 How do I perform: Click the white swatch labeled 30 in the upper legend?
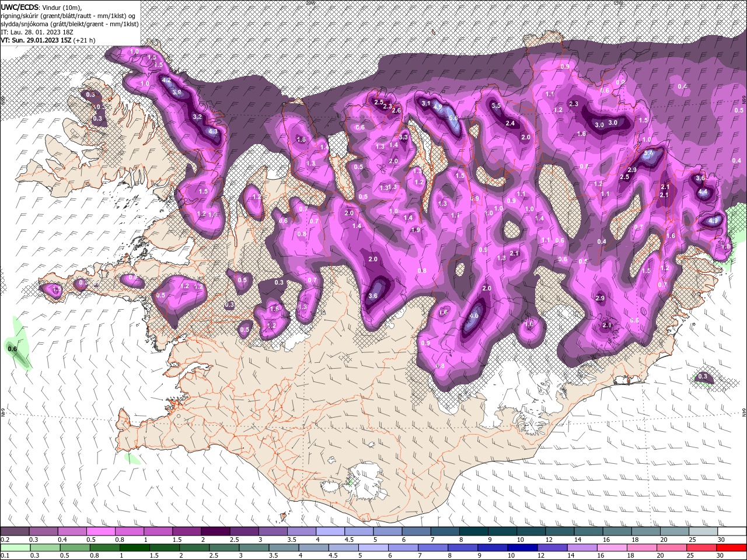[x=732, y=531]
